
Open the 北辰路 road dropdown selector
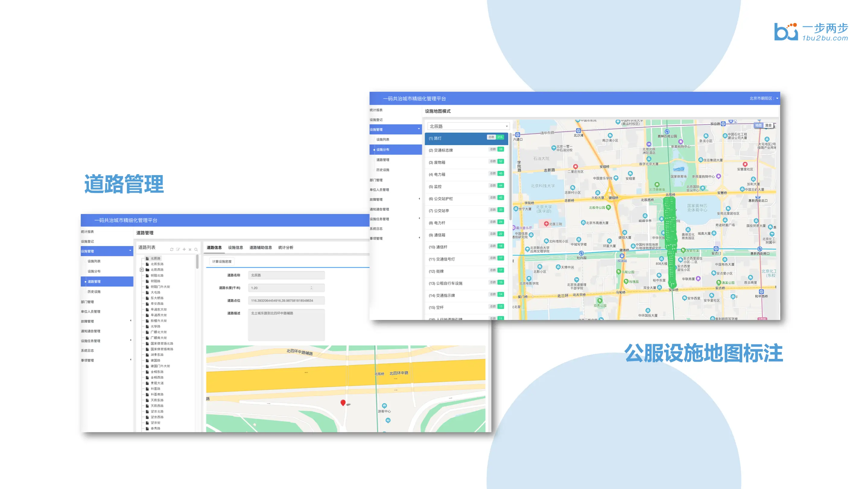pyautogui.click(x=468, y=126)
